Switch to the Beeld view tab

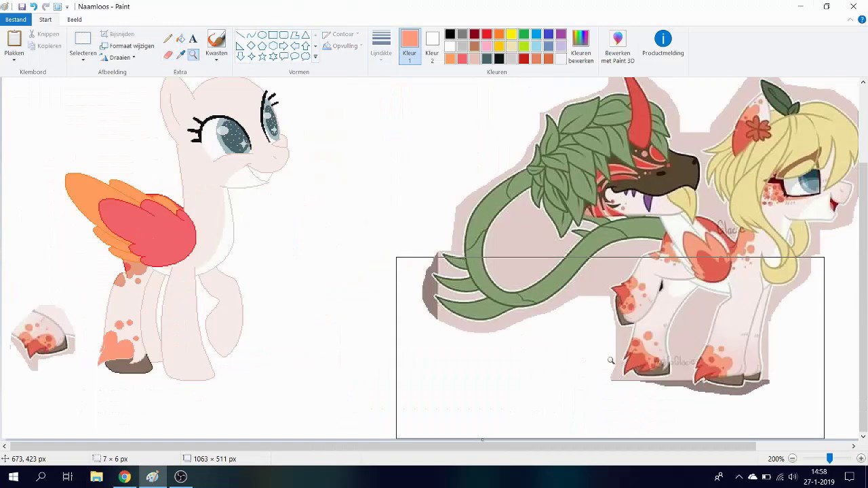pos(75,20)
